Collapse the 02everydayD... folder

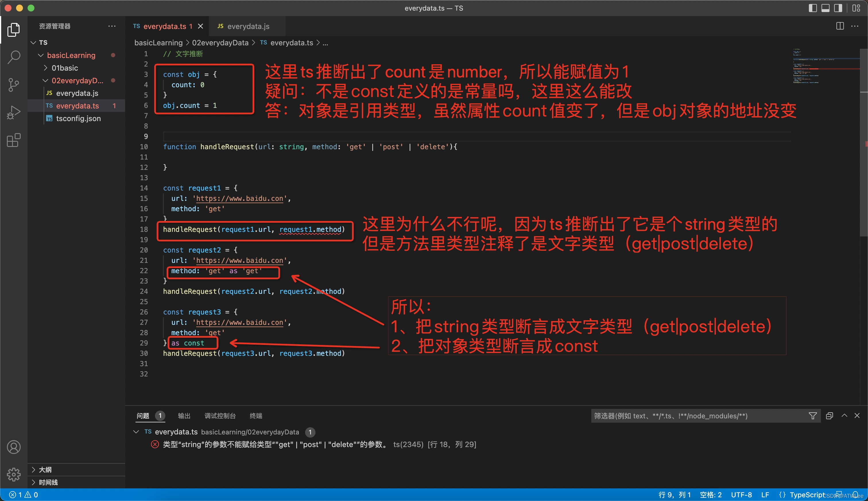pyautogui.click(x=77, y=81)
